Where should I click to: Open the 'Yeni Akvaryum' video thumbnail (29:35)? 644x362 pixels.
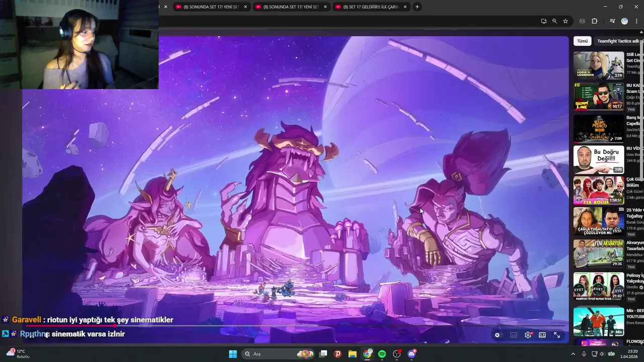599,253
